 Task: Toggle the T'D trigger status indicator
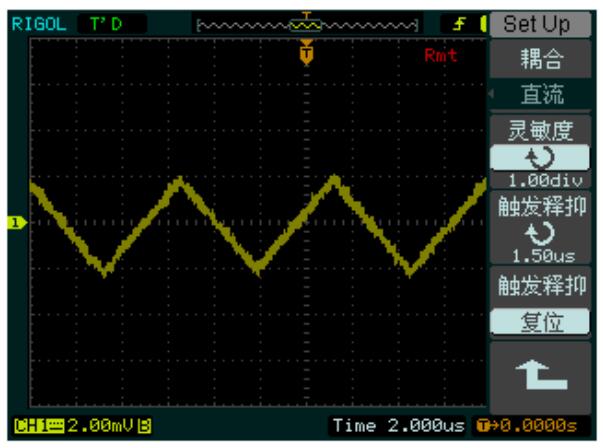point(103,22)
